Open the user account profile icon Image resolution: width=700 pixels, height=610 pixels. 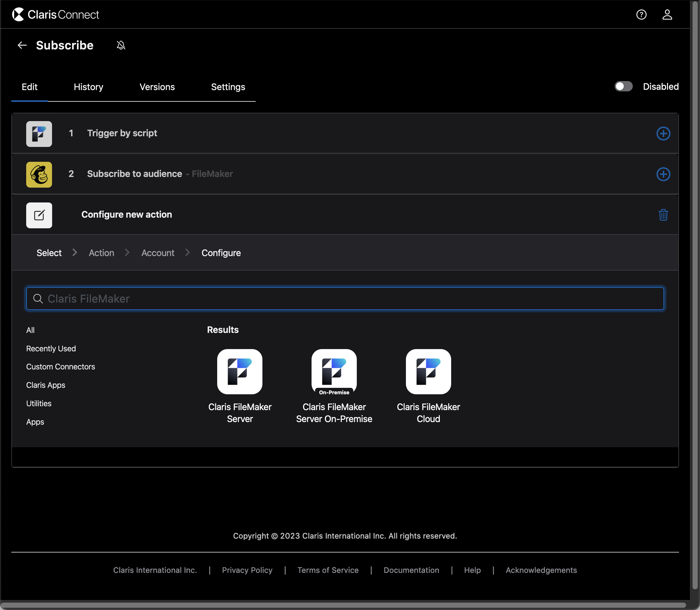pyautogui.click(x=667, y=15)
